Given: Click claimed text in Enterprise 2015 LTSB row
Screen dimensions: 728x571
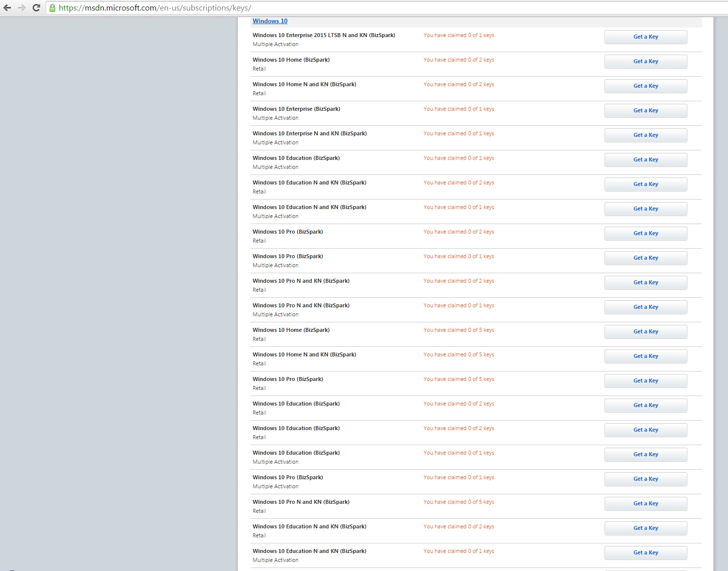Looking at the screenshot, I should click(x=459, y=35).
